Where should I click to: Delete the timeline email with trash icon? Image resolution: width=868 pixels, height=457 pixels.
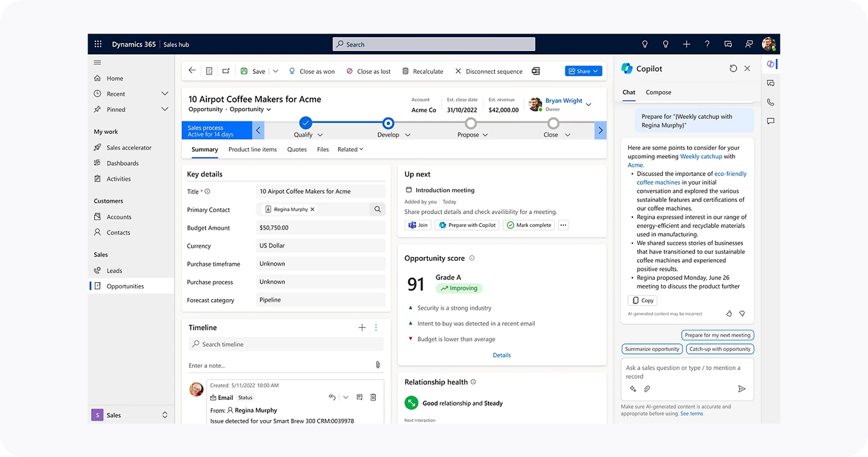373,397
